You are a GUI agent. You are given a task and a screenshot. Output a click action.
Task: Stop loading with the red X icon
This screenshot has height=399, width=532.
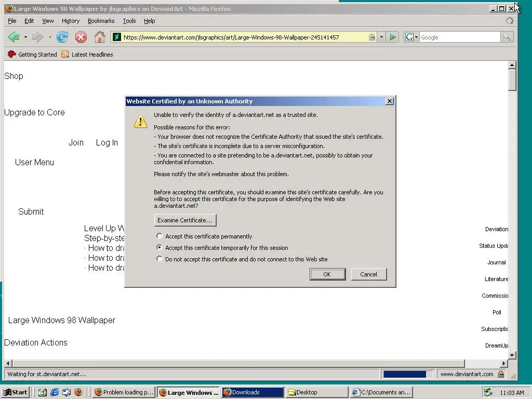[81, 37]
